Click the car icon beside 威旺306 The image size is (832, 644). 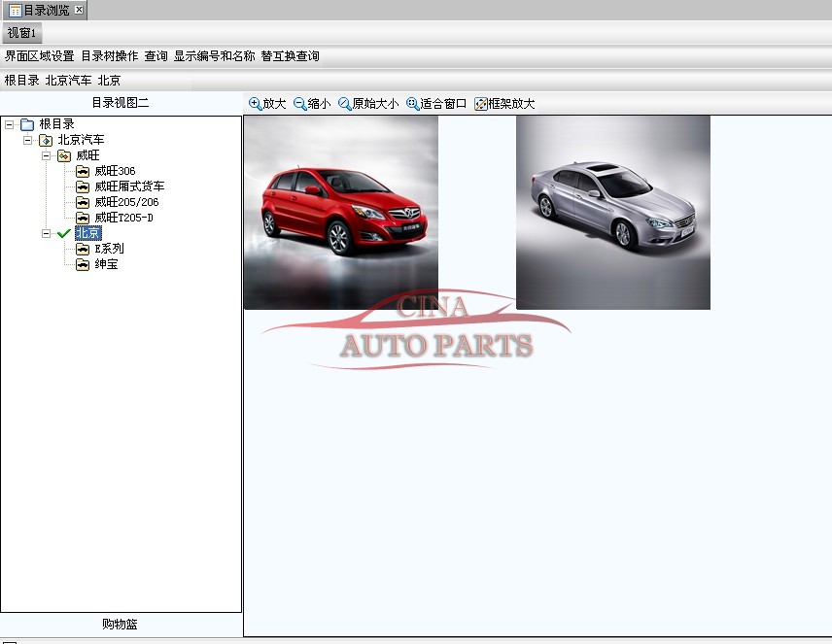click(x=83, y=171)
